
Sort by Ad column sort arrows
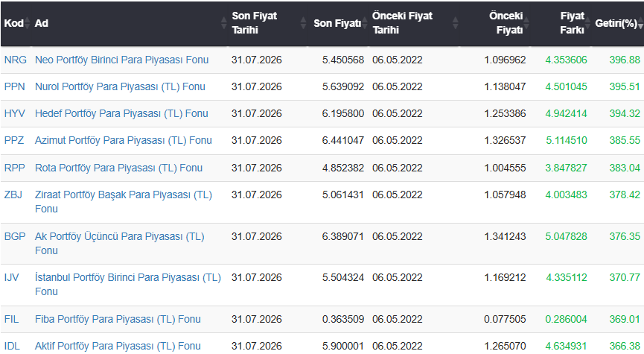coord(224,23)
